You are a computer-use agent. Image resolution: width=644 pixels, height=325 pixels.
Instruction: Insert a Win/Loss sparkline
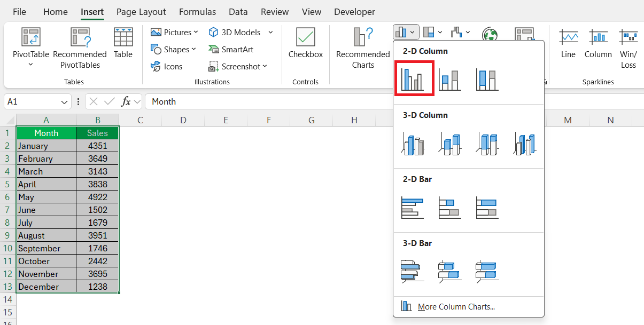[629, 48]
